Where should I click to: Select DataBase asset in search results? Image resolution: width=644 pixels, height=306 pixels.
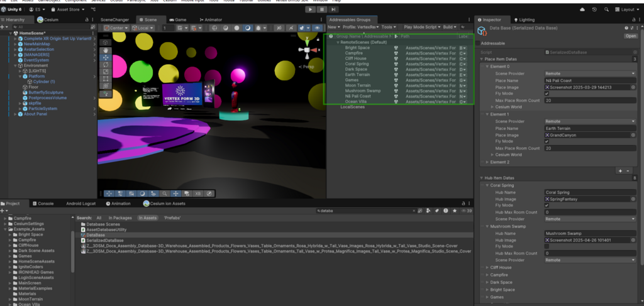(96, 235)
